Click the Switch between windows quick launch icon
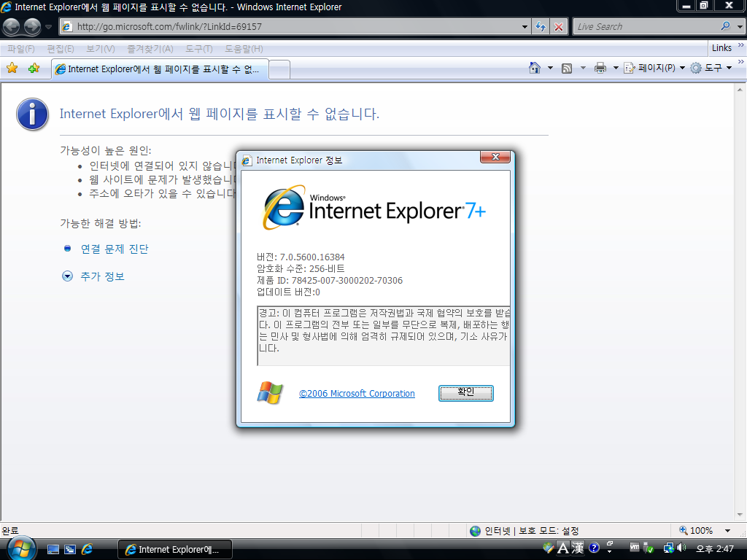747x560 pixels. pos(70,550)
